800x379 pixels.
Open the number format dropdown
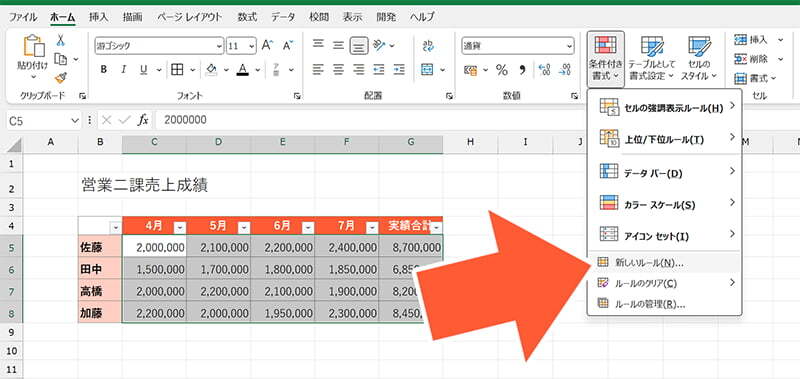(x=569, y=45)
